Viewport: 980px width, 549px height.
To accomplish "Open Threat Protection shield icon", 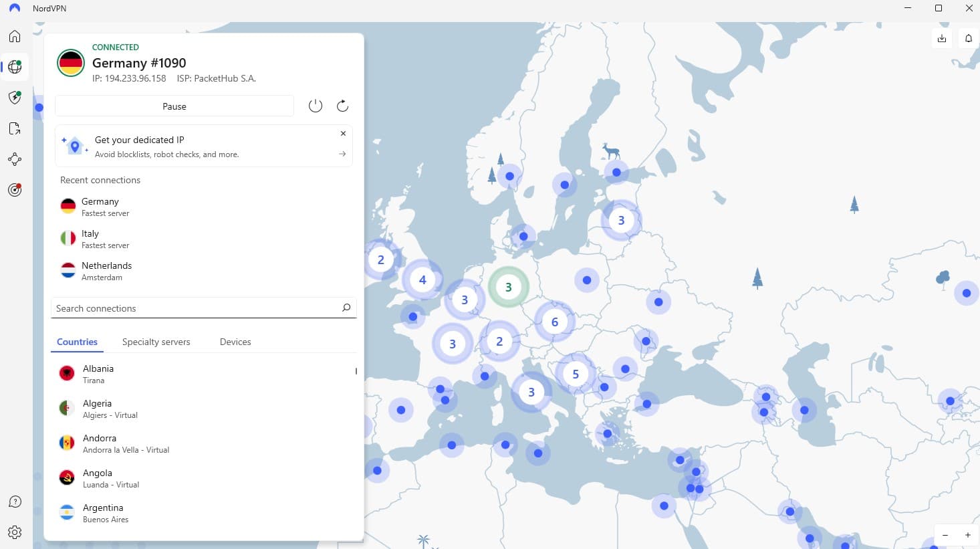I will pos(15,98).
